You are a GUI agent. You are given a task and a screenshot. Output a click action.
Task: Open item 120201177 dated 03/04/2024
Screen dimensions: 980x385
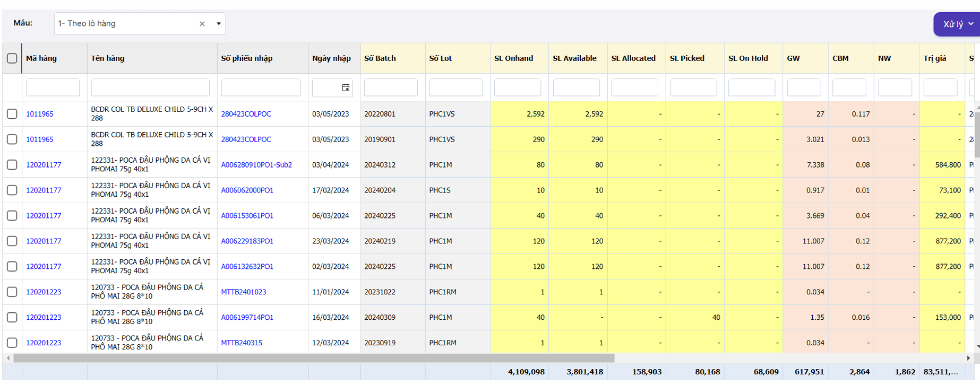[x=44, y=165]
